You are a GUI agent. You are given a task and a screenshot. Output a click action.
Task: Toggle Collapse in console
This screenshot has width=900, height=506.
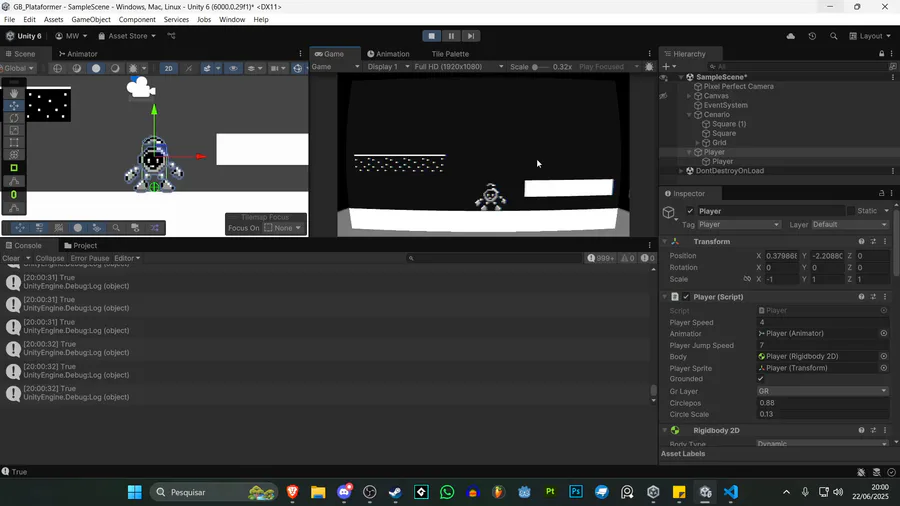50,258
